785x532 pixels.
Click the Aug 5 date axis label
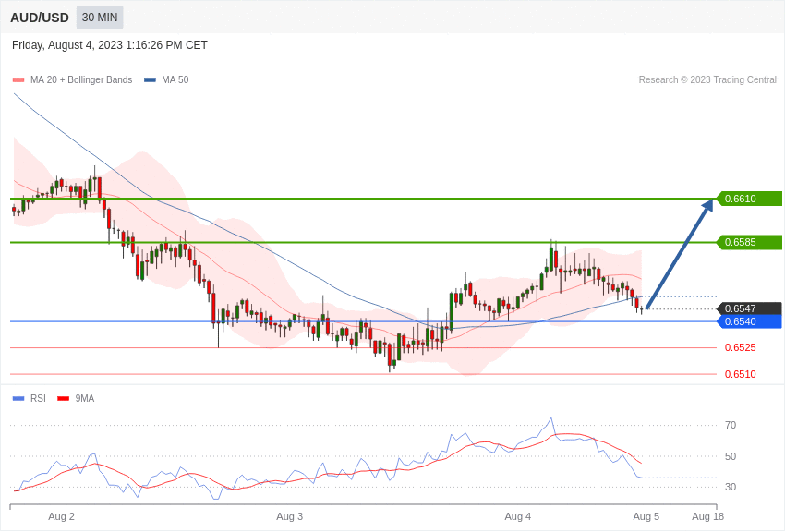646,516
